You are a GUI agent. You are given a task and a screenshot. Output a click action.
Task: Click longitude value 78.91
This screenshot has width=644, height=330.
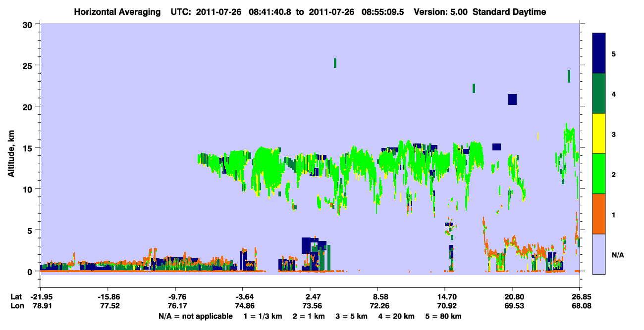click(43, 306)
